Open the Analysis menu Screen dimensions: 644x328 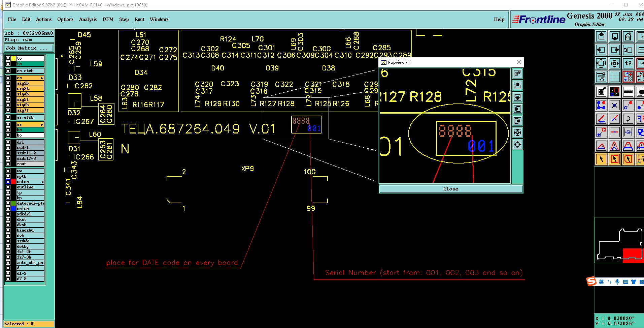[88, 19]
